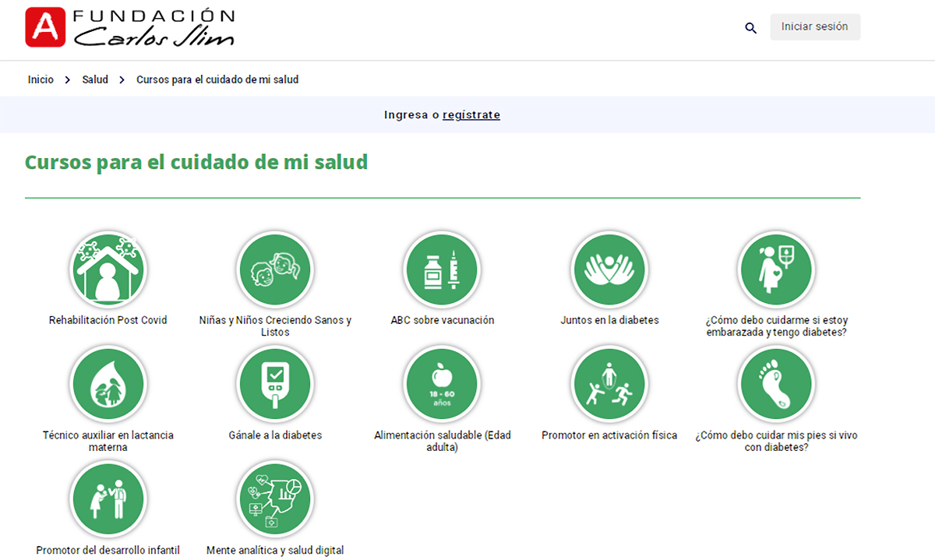
Task: Click the regístrate link
Action: click(471, 115)
